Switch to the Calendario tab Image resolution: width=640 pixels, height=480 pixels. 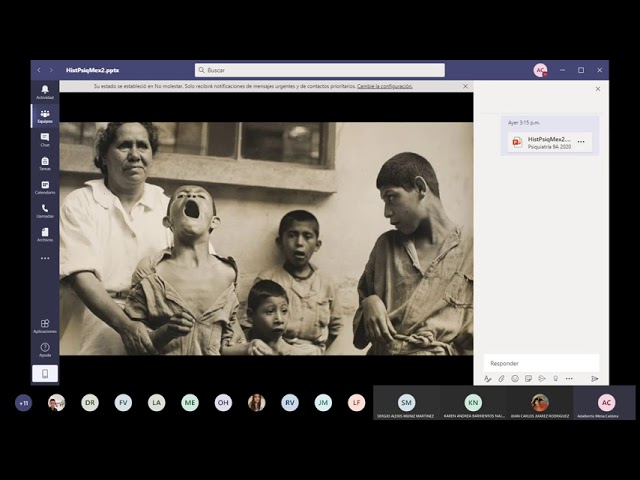pyautogui.click(x=44, y=187)
